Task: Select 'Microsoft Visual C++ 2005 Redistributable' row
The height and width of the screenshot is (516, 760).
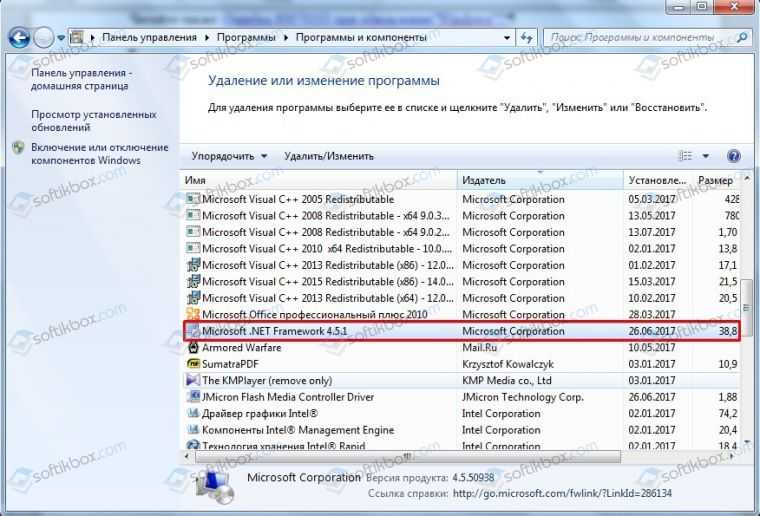Action: 461,199
